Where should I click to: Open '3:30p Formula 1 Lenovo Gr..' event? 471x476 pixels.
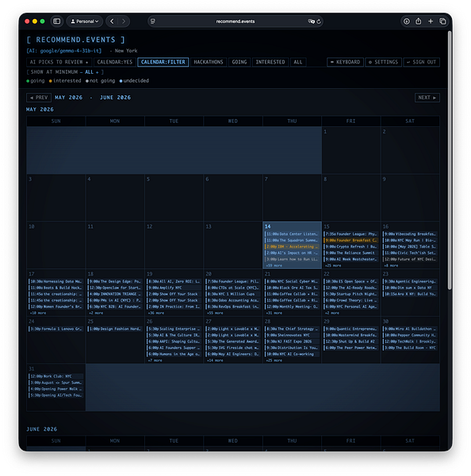[x=56, y=329]
